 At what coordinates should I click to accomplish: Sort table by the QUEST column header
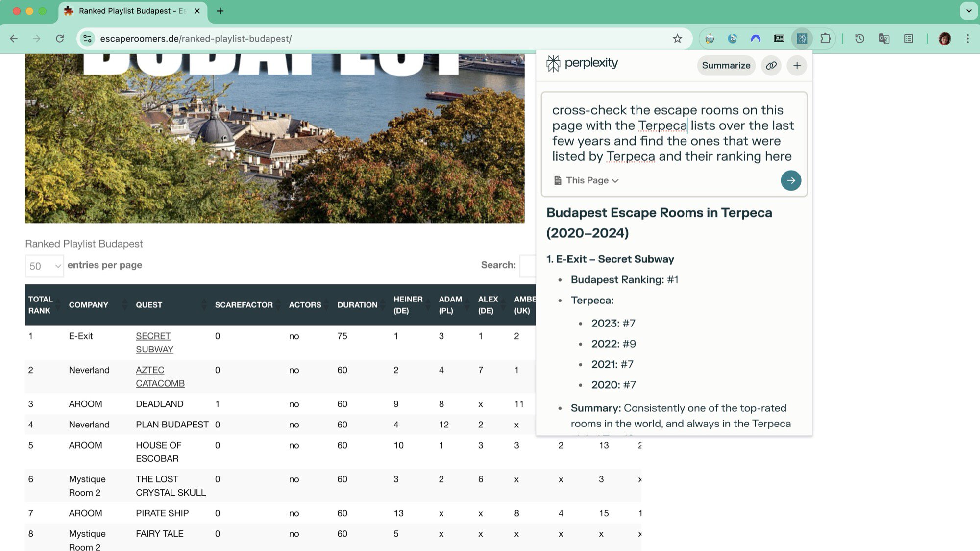[x=149, y=305]
